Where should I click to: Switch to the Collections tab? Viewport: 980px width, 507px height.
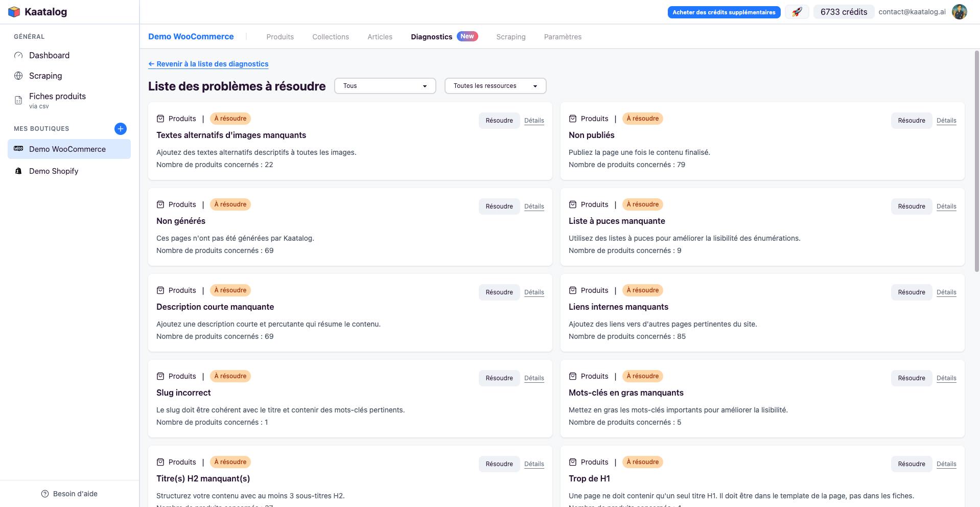331,37
